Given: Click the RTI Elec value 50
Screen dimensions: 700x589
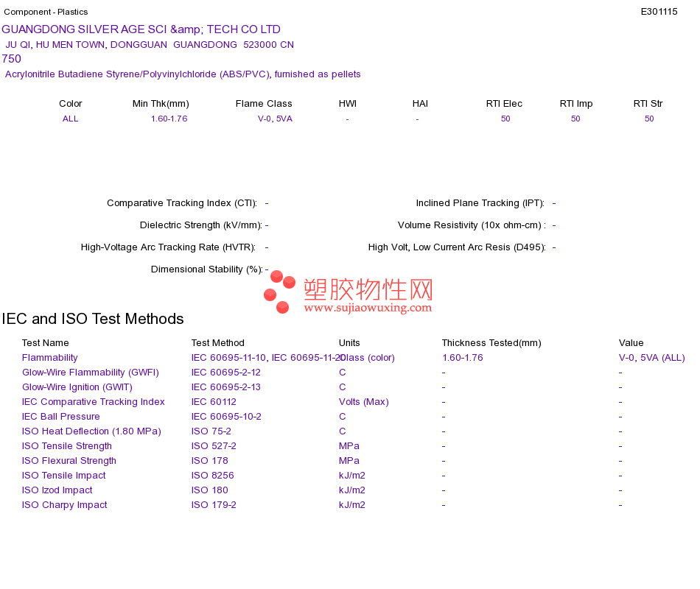Looking at the screenshot, I should coord(505,119).
